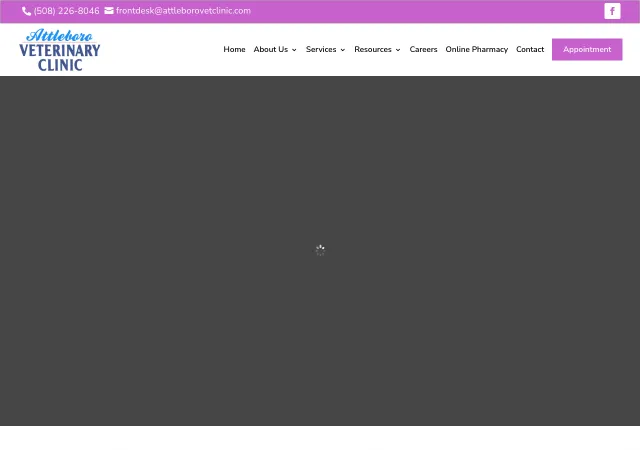Expand the About Us dropdown chevron
This screenshot has width=640, height=450.
pyautogui.click(x=294, y=50)
